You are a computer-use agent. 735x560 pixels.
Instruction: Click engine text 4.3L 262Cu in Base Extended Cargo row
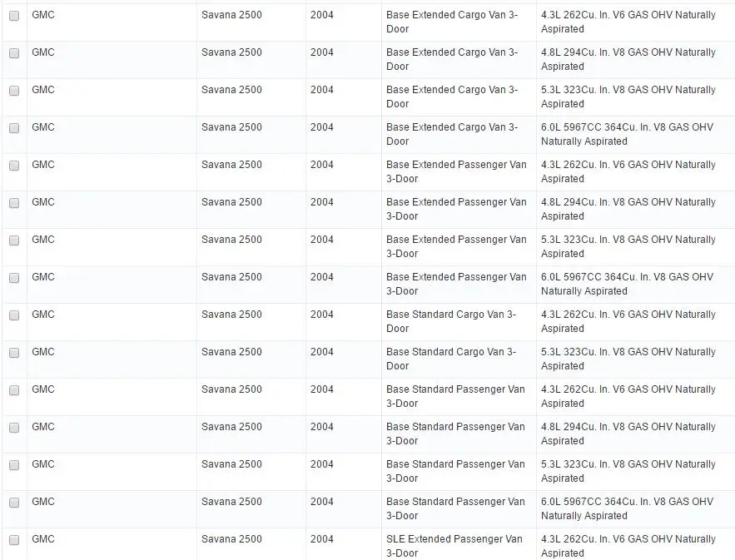click(628, 22)
